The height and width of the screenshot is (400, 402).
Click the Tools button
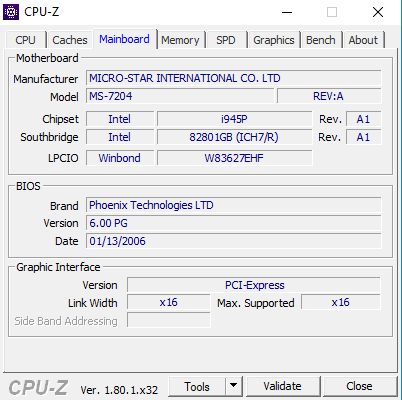(197, 387)
